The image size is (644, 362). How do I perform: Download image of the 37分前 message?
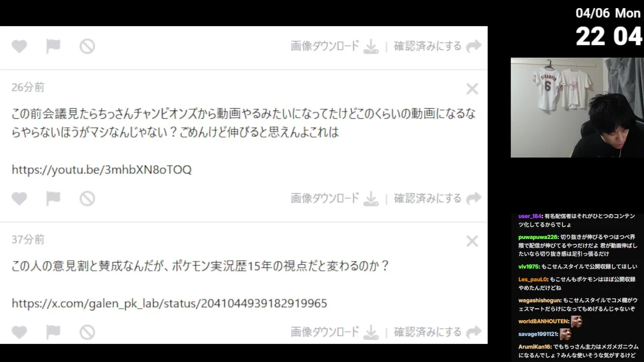tap(335, 332)
